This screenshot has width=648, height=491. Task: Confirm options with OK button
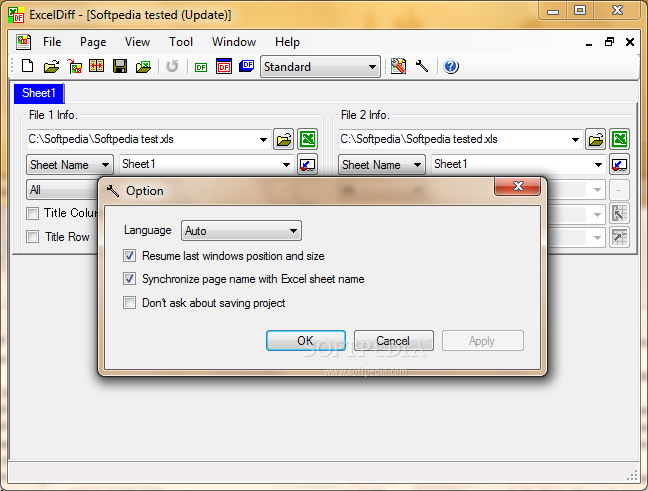(x=306, y=341)
